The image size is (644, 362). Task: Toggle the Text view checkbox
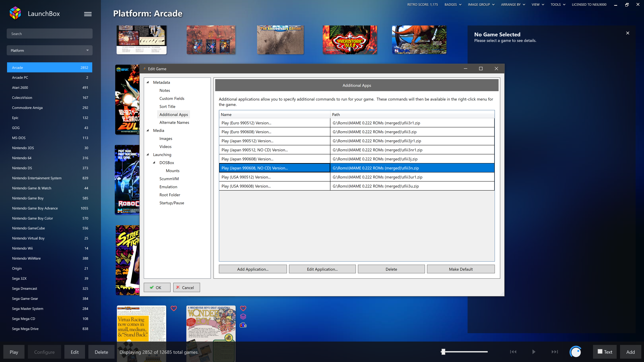pos(600,351)
